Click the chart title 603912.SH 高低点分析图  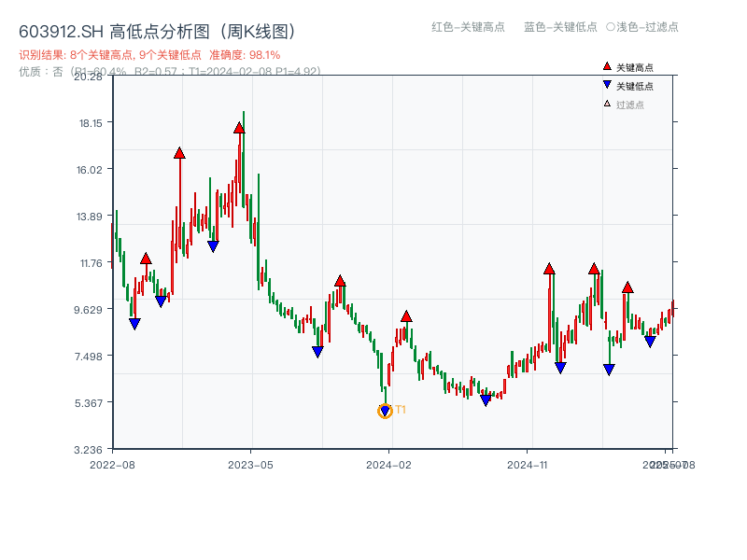click(x=157, y=32)
